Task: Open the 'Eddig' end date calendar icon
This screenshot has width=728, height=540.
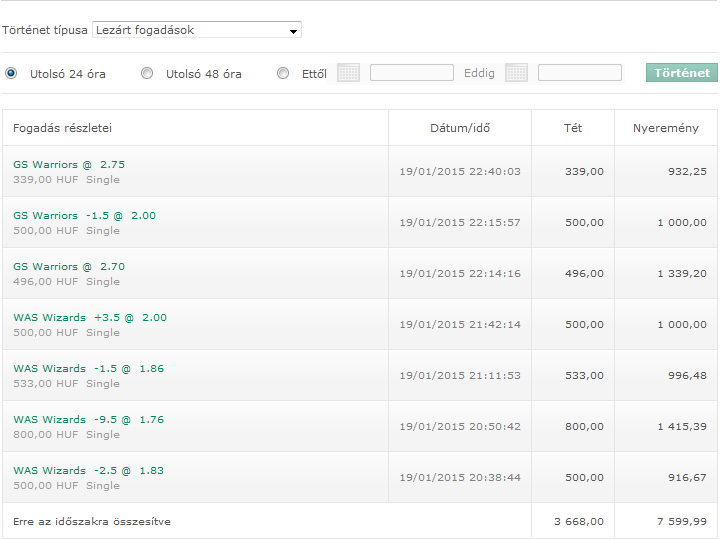Action: (516, 73)
